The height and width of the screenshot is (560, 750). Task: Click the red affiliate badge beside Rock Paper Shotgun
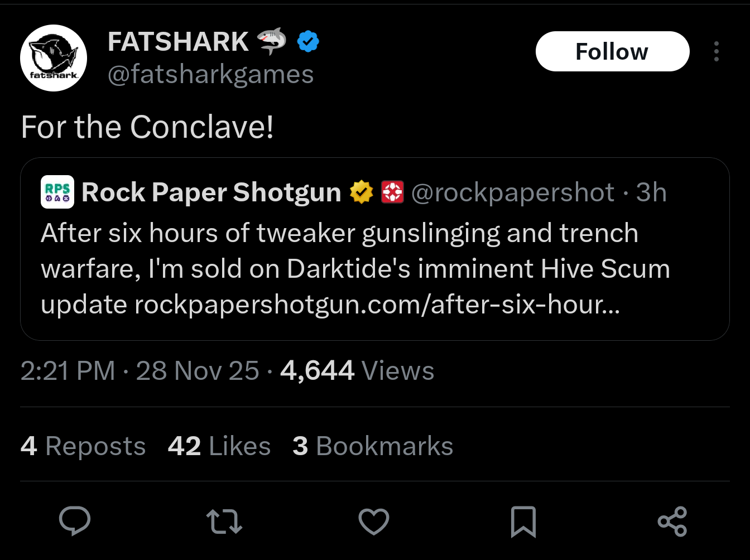point(392,192)
